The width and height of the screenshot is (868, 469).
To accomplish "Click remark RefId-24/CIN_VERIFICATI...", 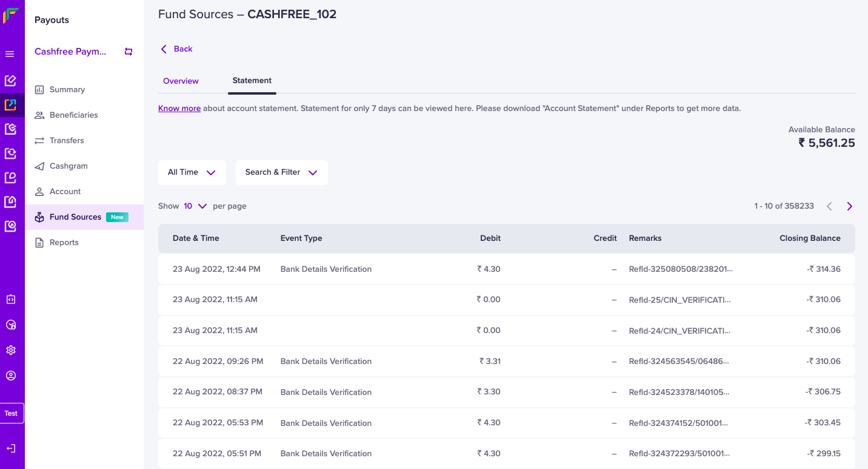I will click(x=679, y=331).
